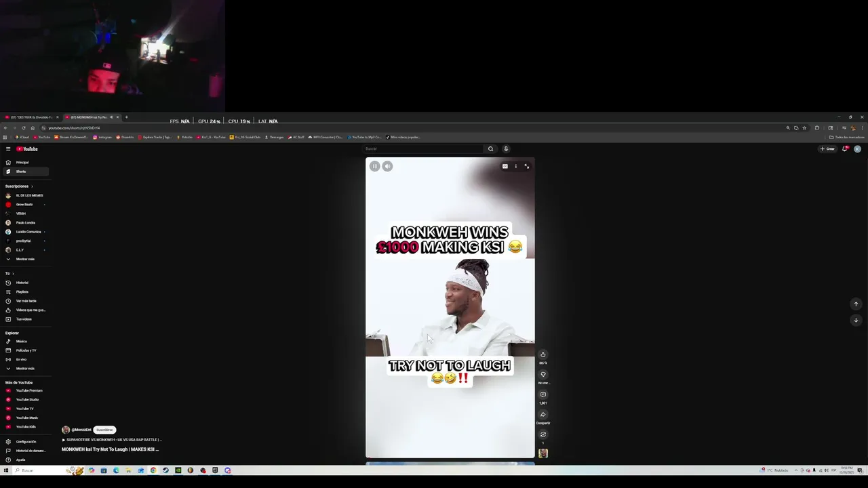Start voice search with microphone icon
This screenshot has height=488, width=868.
pyautogui.click(x=506, y=149)
